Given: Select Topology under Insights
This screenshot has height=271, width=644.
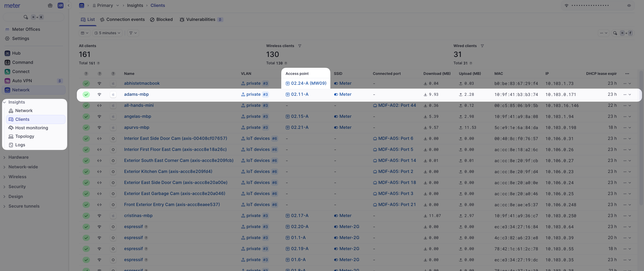Looking at the screenshot, I should pos(25,136).
